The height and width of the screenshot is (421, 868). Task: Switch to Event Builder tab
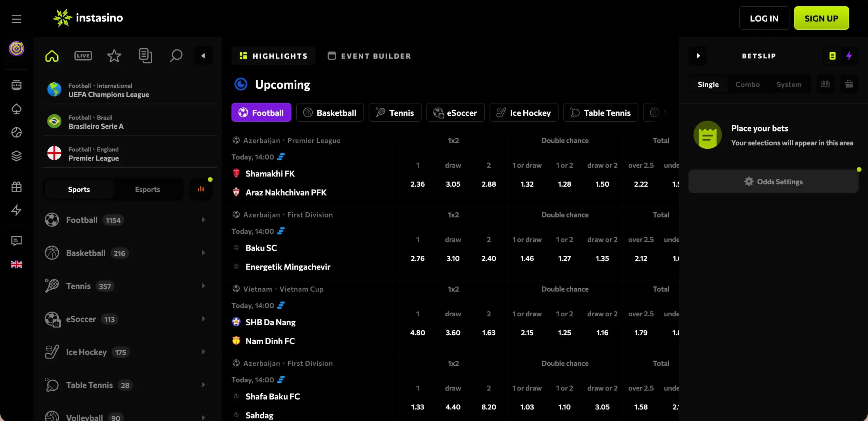tap(370, 56)
